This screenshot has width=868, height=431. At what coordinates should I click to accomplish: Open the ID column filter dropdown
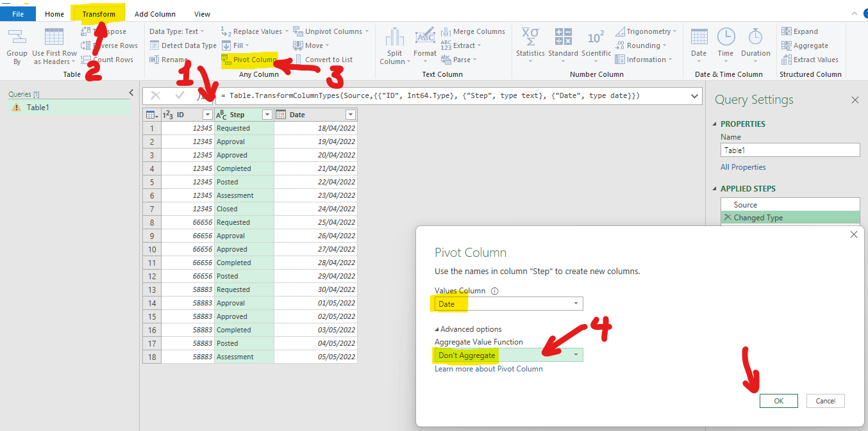pos(206,115)
